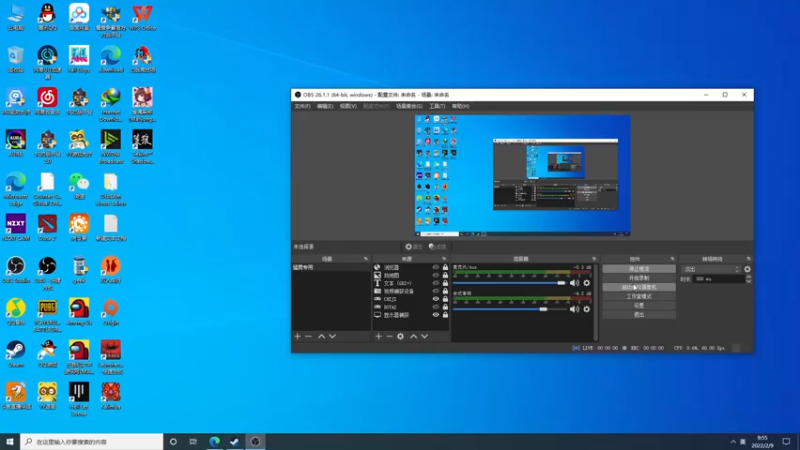Open first mixer channel gear settings

click(x=587, y=283)
